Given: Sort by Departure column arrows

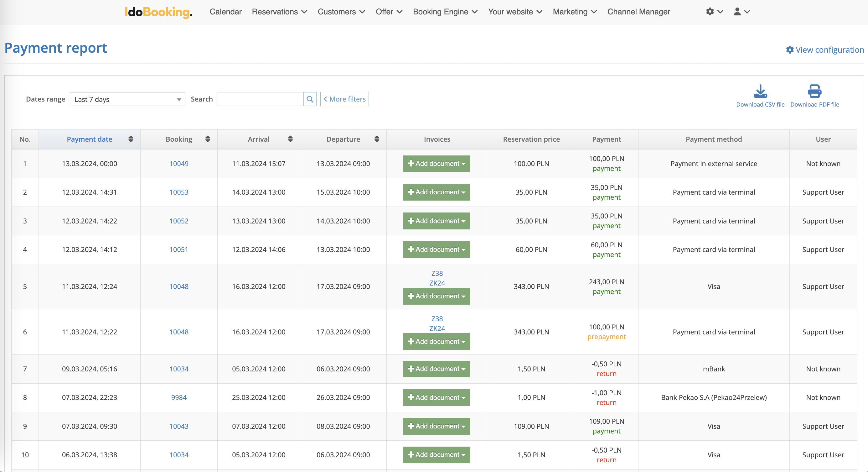Looking at the screenshot, I should pyautogui.click(x=377, y=139).
